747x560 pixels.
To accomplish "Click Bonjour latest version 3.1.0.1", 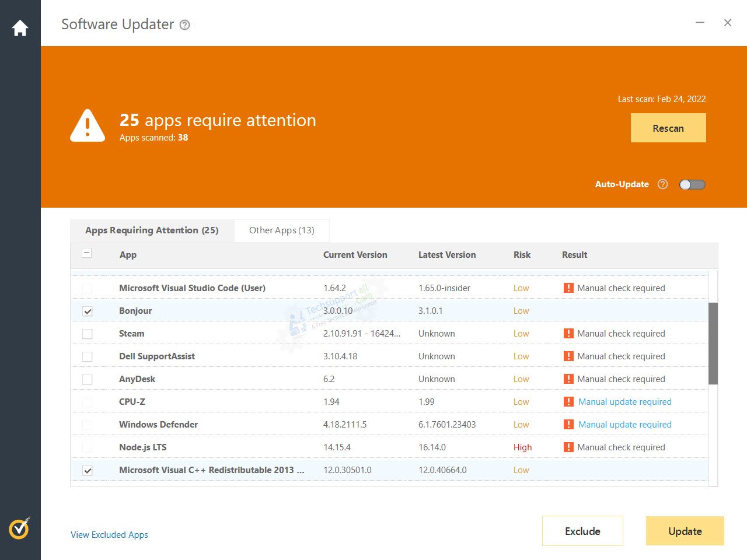I will click(x=431, y=311).
